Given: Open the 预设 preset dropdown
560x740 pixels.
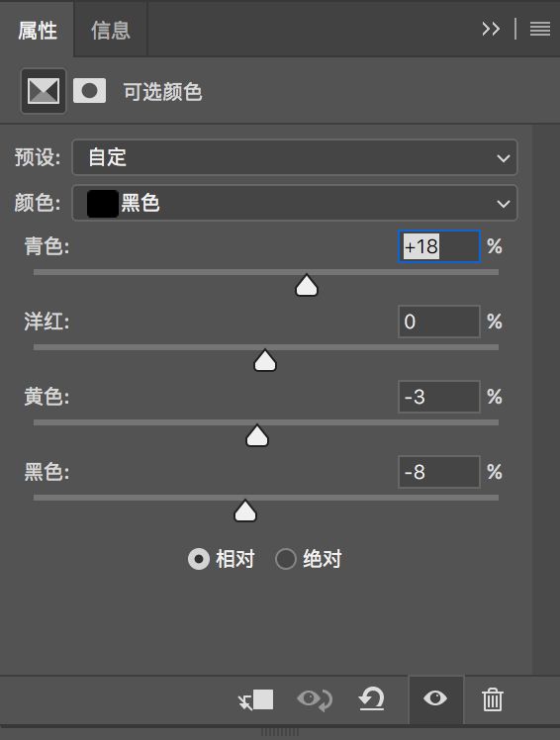Looking at the screenshot, I should pyautogui.click(x=295, y=157).
